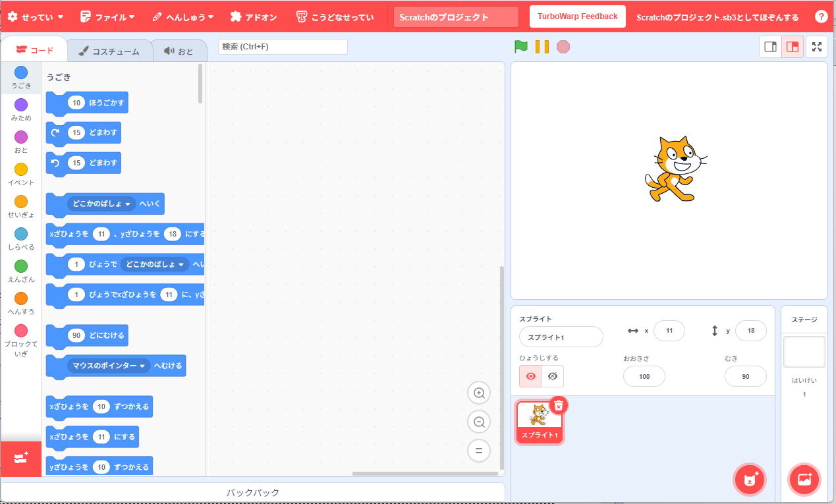This screenshot has height=504, width=836.
Task: Click the xざひょうを11にする block
Action: 92,437
